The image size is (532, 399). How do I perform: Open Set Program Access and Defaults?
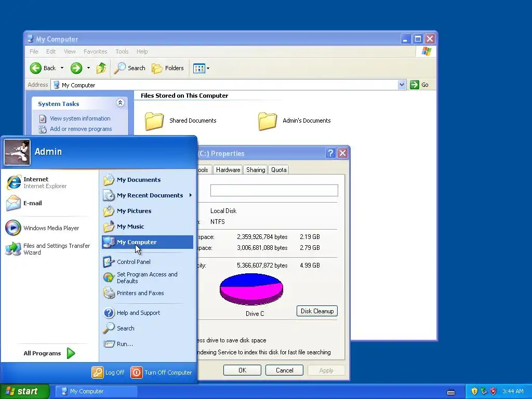pos(148,277)
